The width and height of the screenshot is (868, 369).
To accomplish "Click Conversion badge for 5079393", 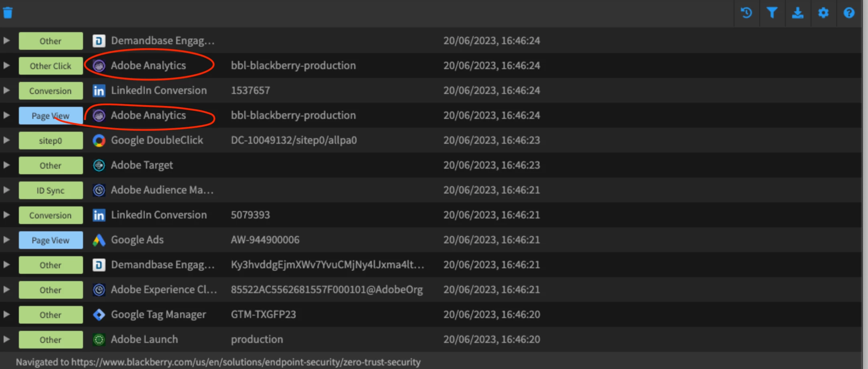I will (51, 215).
